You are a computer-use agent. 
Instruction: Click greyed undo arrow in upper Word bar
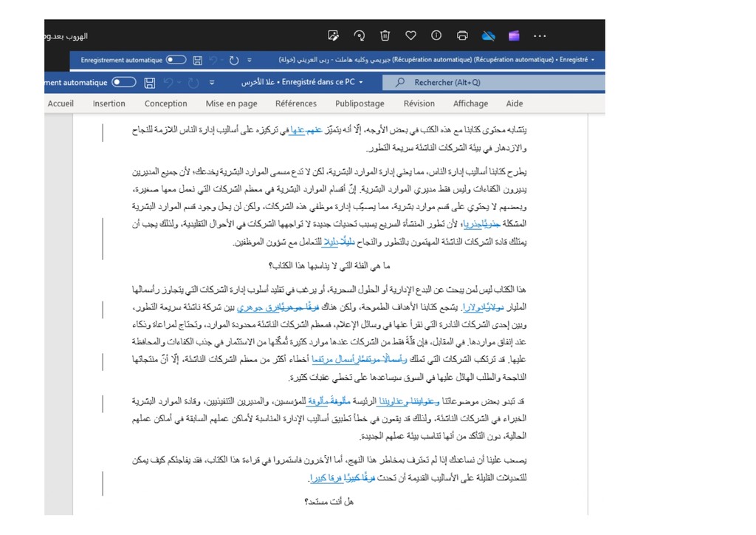click(x=213, y=61)
